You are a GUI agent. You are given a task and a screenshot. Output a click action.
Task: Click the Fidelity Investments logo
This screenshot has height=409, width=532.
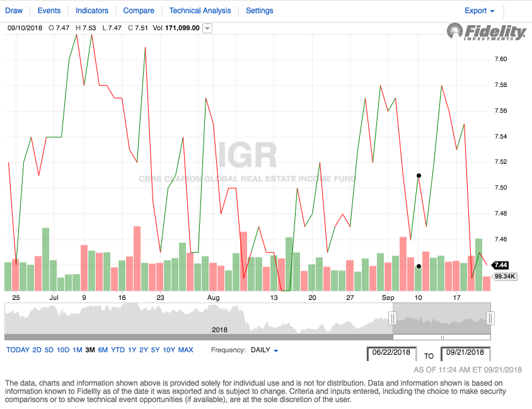[x=487, y=32]
